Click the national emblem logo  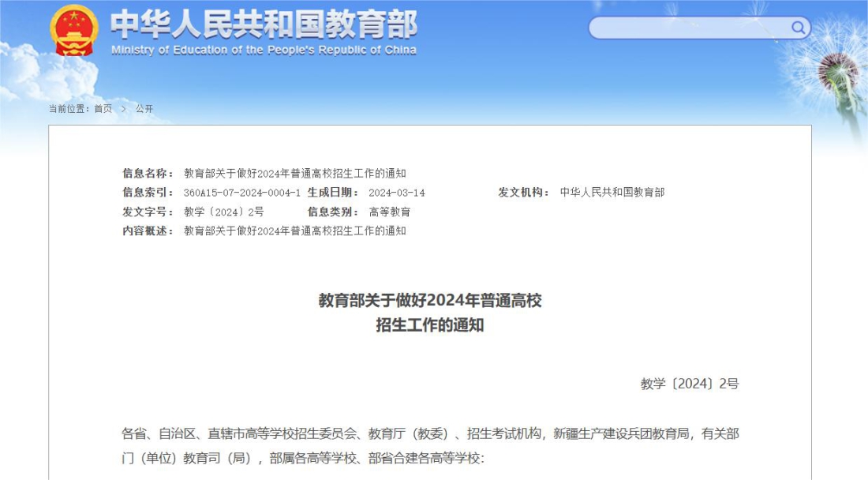pos(74,30)
